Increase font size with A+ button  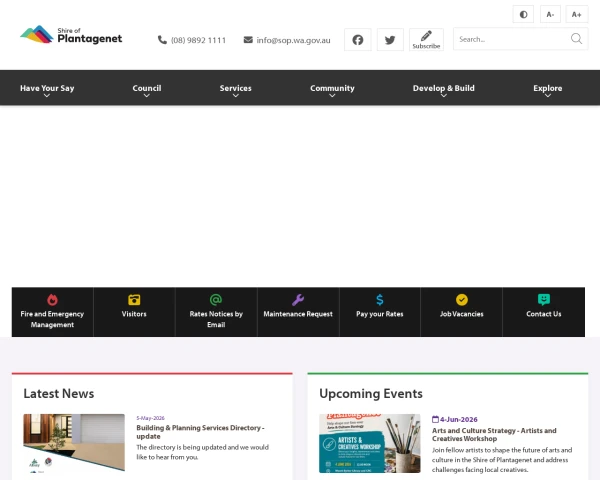[577, 15]
